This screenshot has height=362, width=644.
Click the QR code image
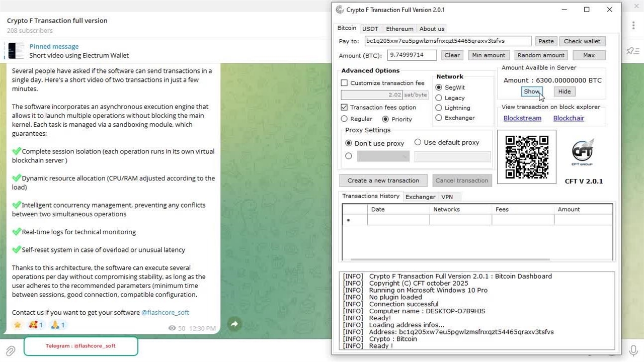click(527, 157)
